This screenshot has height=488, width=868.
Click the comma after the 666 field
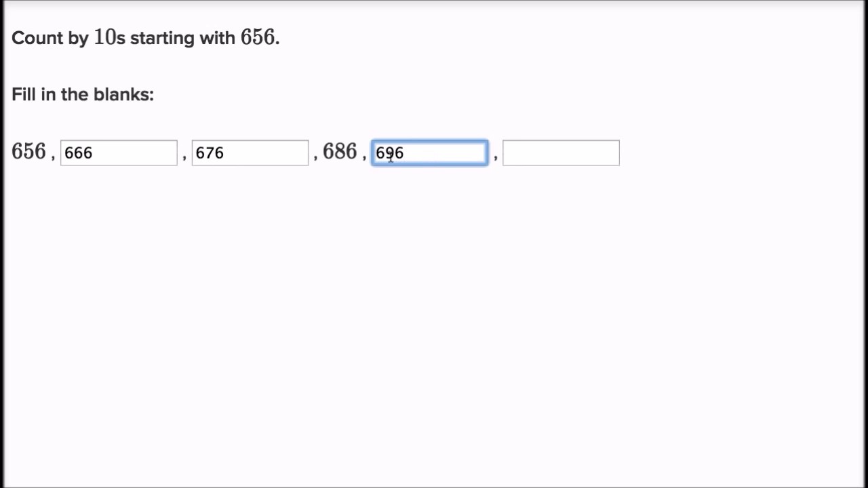pos(184,157)
